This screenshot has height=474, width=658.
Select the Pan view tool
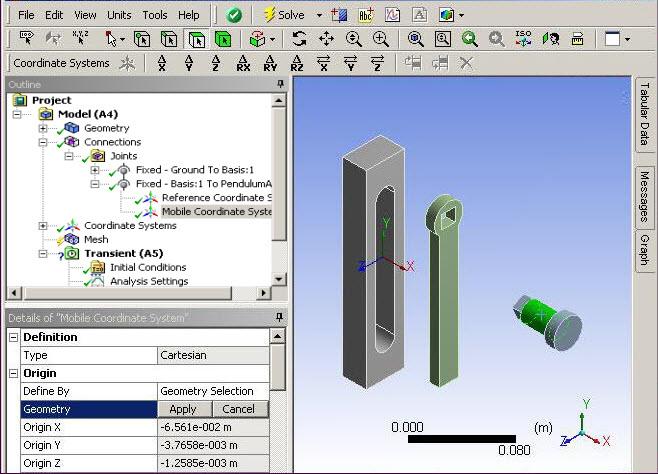click(326, 39)
